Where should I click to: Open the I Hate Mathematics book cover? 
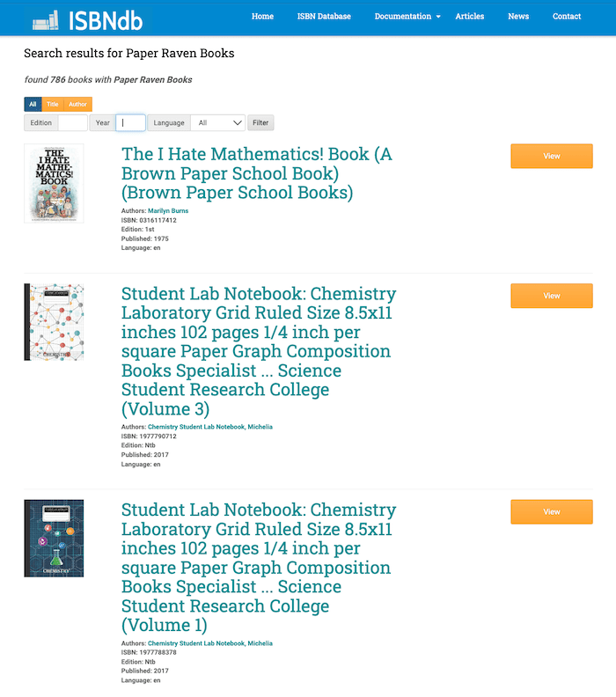coord(54,183)
